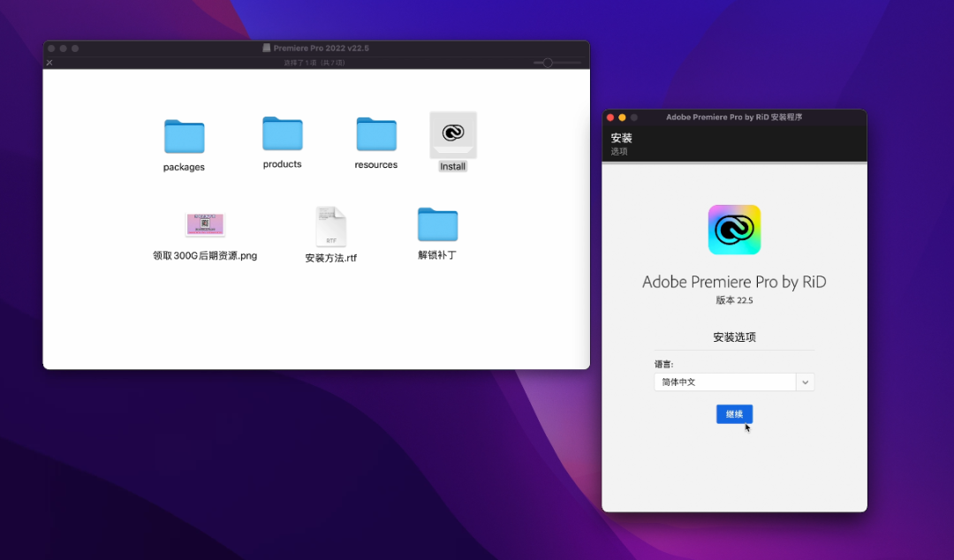Click the 领取300G后期资源.png file name
The image size is (954, 560).
tap(205, 255)
